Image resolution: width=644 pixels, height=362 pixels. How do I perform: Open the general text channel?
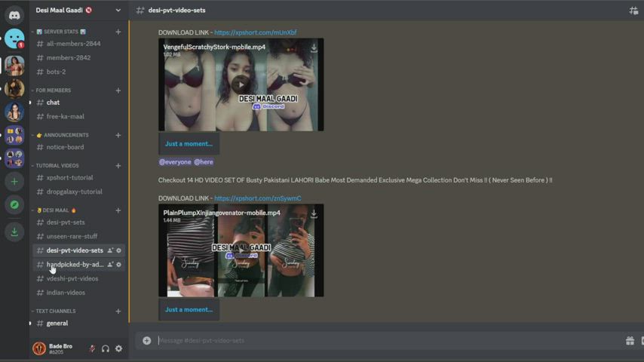78,324
